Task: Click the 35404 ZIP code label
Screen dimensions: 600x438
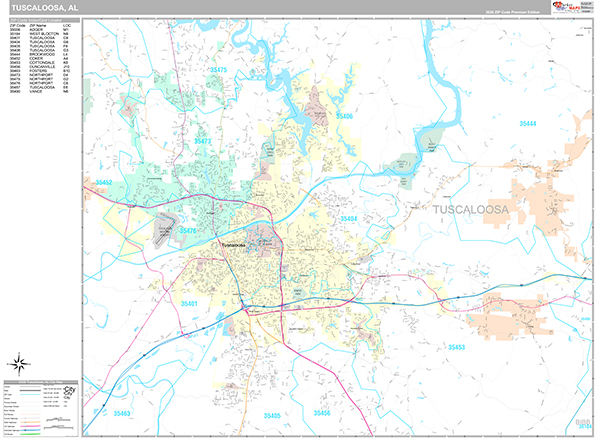Action: [x=348, y=218]
